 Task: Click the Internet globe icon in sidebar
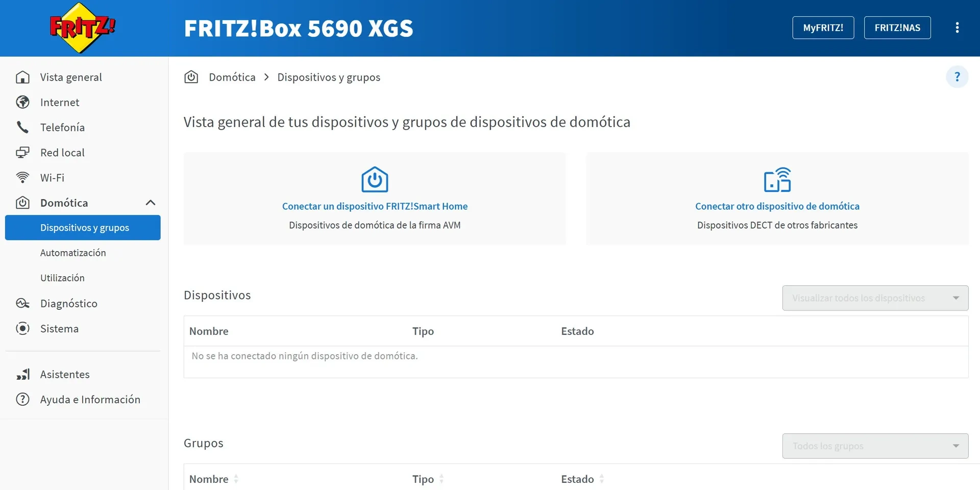click(x=22, y=102)
